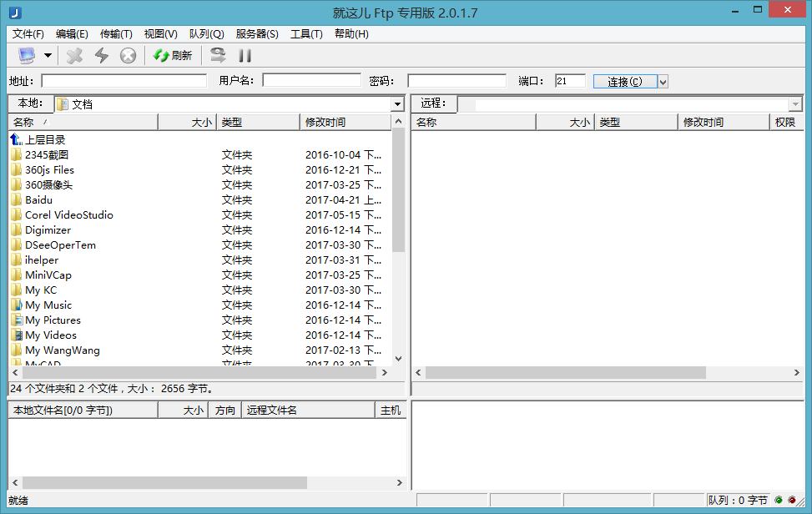Click the circular stop/cancel toolbar icon

pos(128,56)
